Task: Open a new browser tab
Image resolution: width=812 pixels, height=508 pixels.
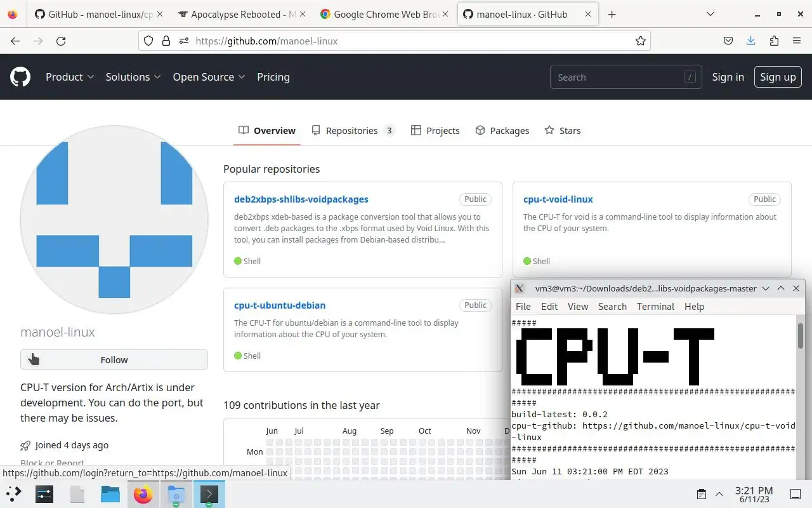Action: point(612,14)
